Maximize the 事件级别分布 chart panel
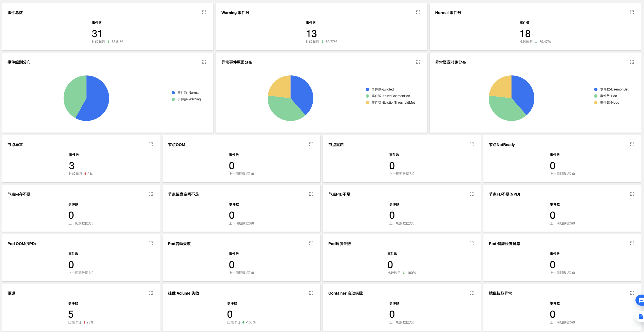Image resolution: width=644 pixels, height=332 pixels. (x=204, y=62)
